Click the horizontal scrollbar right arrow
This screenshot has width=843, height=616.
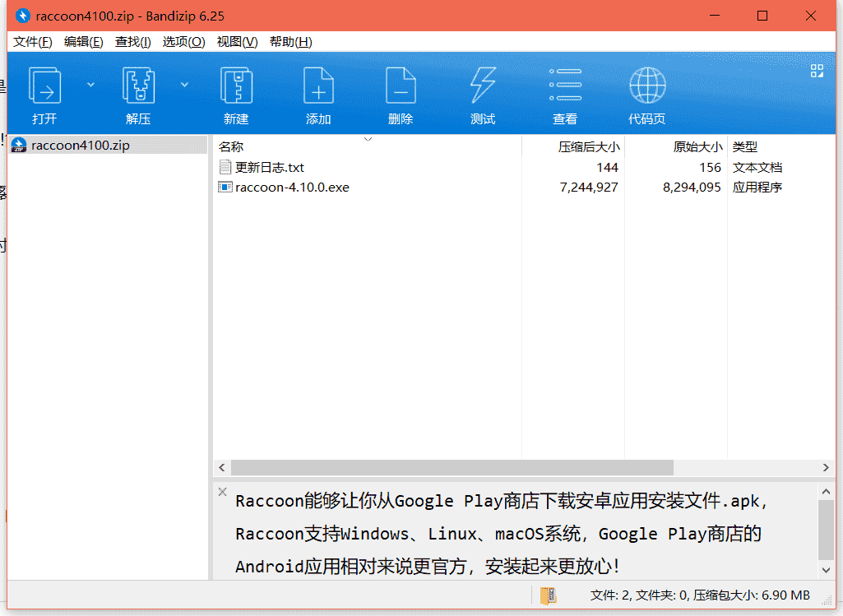tap(826, 468)
